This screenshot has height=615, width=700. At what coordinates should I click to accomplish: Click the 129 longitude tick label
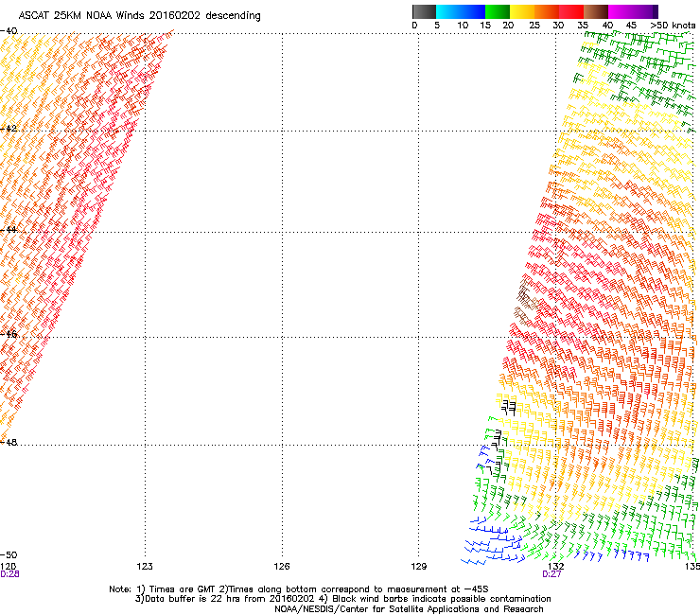pos(419,565)
